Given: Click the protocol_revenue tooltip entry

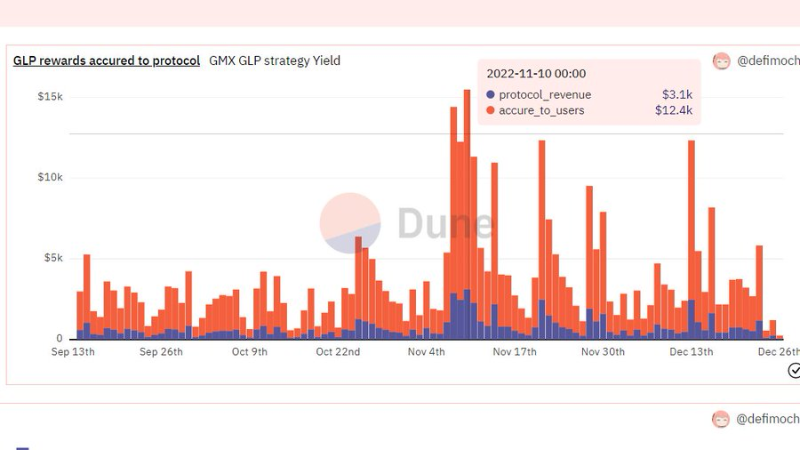Looking at the screenshot, I should coord(589,94).
